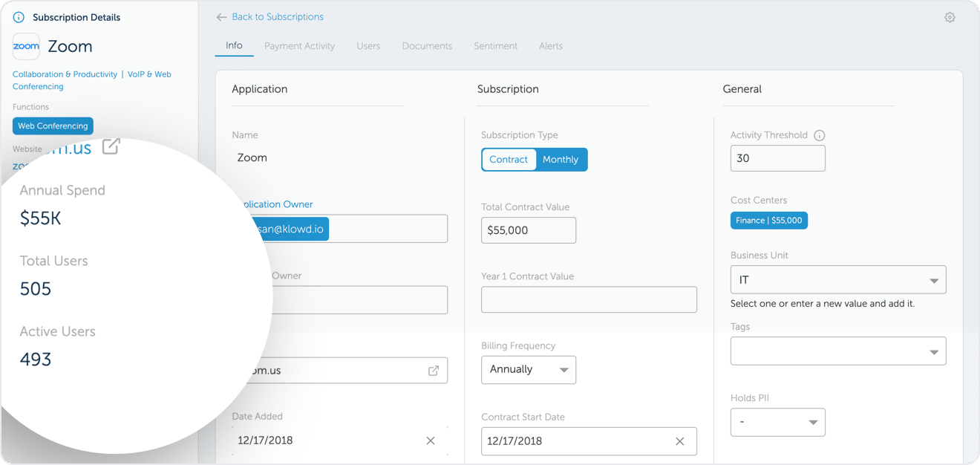Screen dimensions: 980x465
Task: Click the Application section heading
Action: [260, 89]
